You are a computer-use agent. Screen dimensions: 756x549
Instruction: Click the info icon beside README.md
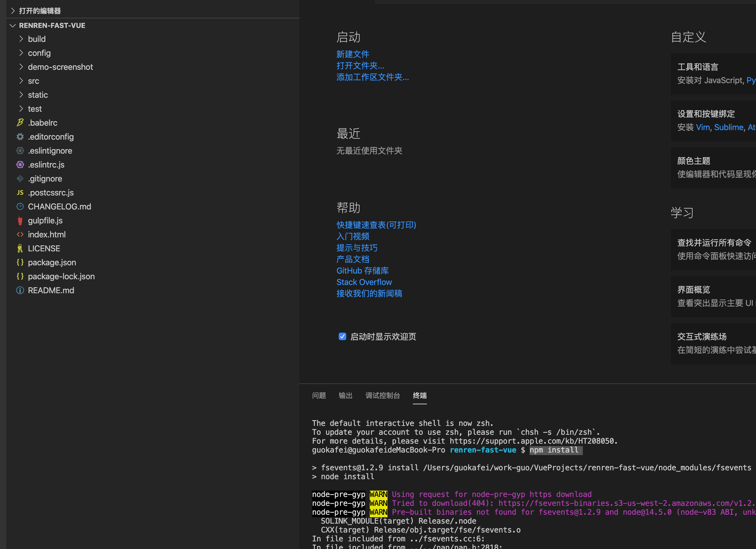[x=20, y=290]
